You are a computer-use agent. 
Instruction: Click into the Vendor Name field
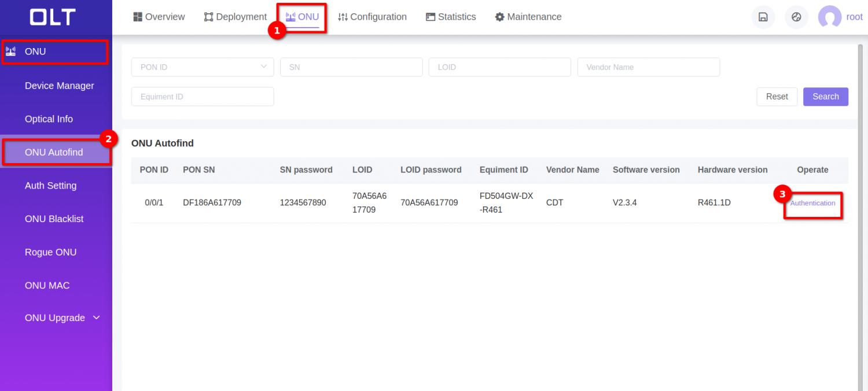(x=648, y=67)
